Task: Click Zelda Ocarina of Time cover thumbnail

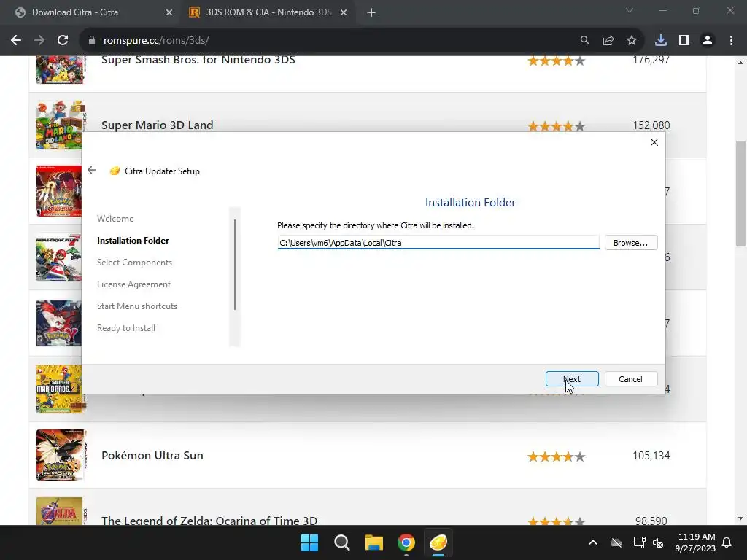Action: pyautogui.click(x=61, y=510)
